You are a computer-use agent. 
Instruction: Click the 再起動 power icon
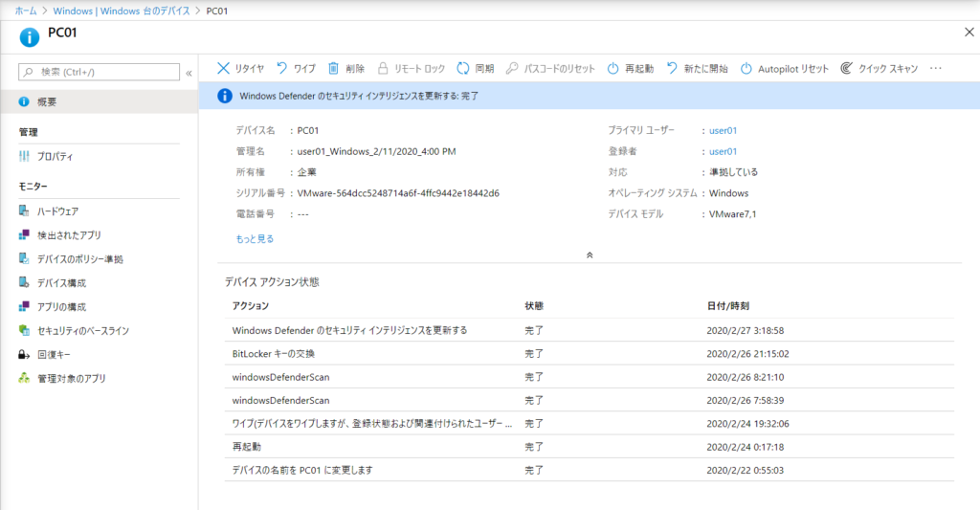pyautogui.click(x=613, y=68)
